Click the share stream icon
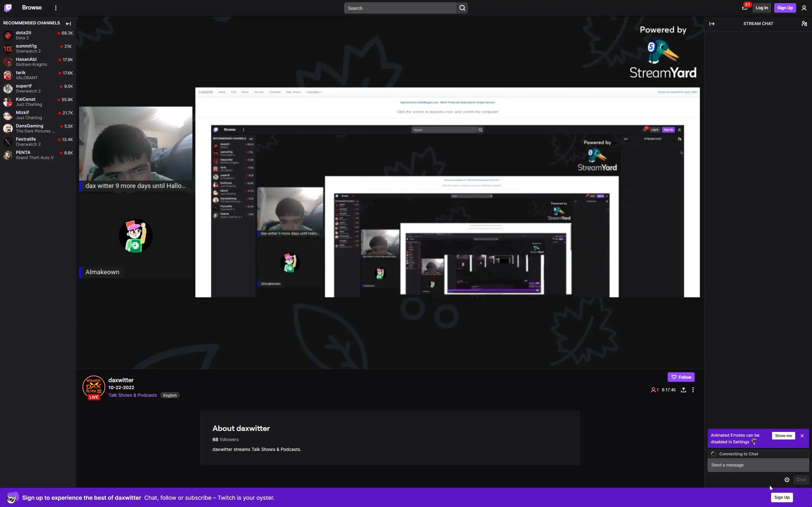 (683, 390)
